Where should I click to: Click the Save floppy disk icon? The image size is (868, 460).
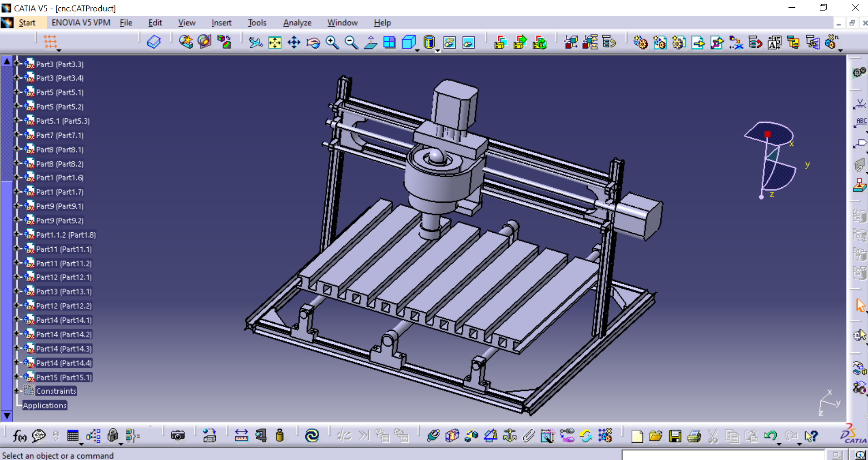pyautogui.click(x=675, y=437)
